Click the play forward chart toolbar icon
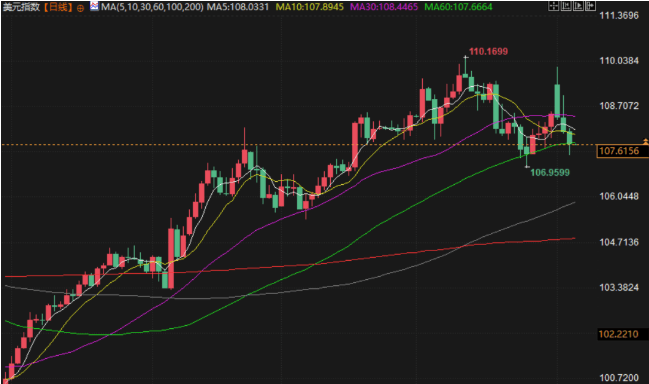The image size is (649, 384). click(578, 6)
